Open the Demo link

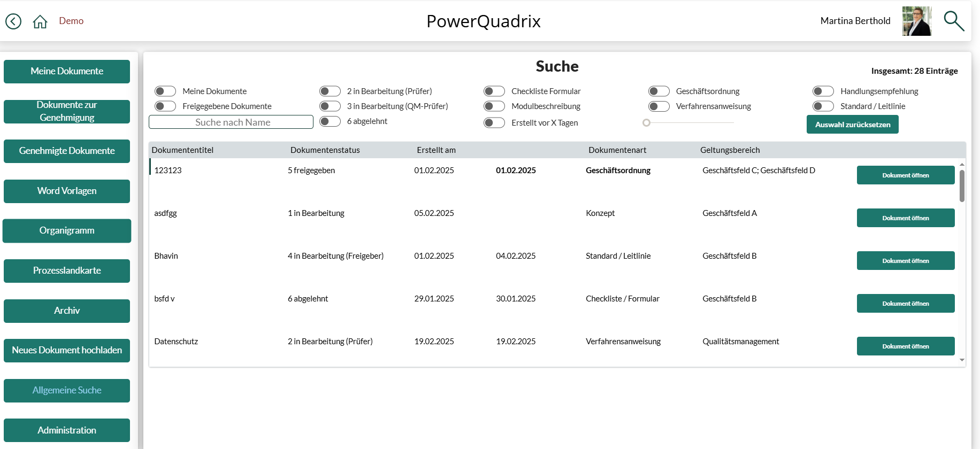71,21
